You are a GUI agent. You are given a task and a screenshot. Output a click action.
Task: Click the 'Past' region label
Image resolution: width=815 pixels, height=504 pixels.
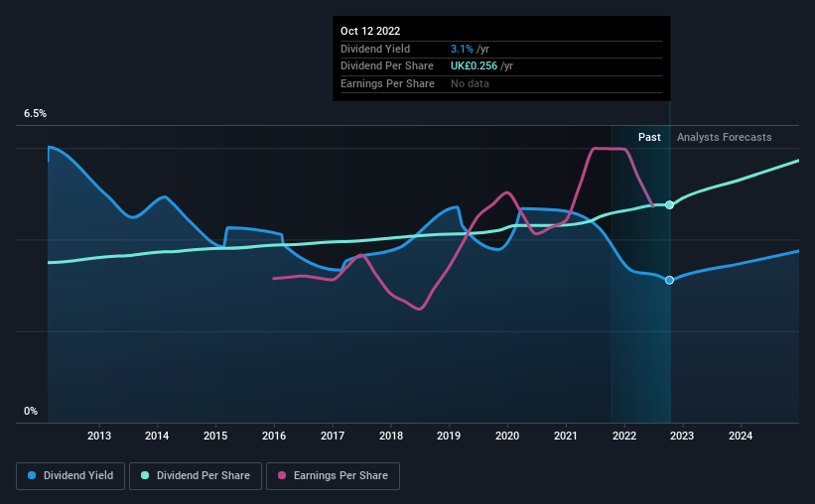(649, 137)
